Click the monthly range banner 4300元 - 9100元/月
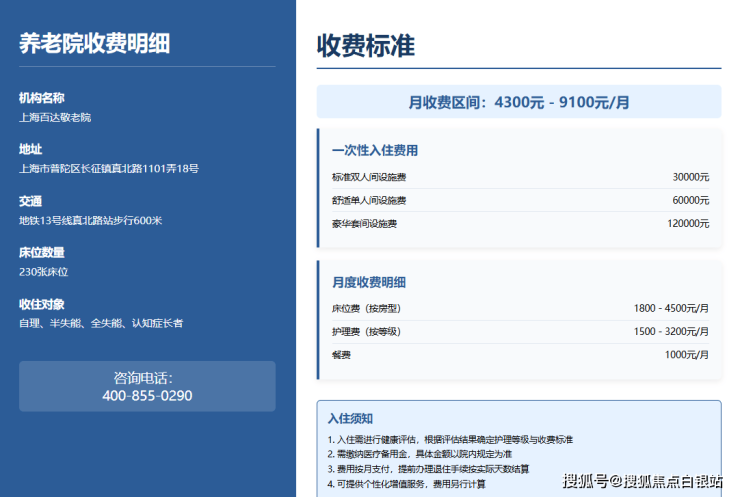Screen dimensions: 740x497 coord(519,102)
